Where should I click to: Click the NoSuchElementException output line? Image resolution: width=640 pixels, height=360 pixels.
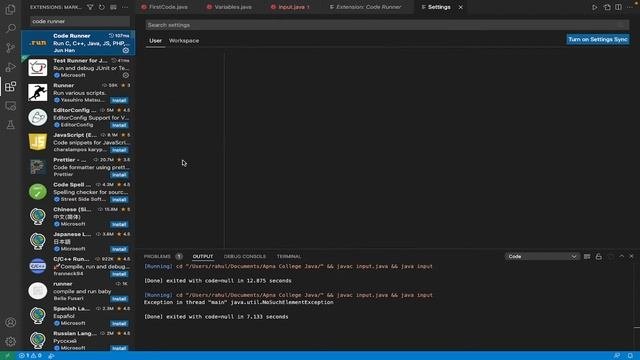(x=239, y=302)
